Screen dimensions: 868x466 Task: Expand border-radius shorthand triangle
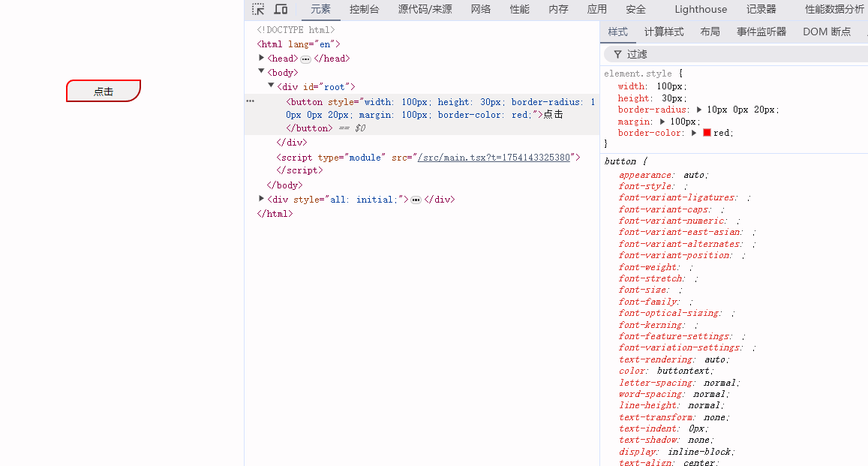pos(699,110)
